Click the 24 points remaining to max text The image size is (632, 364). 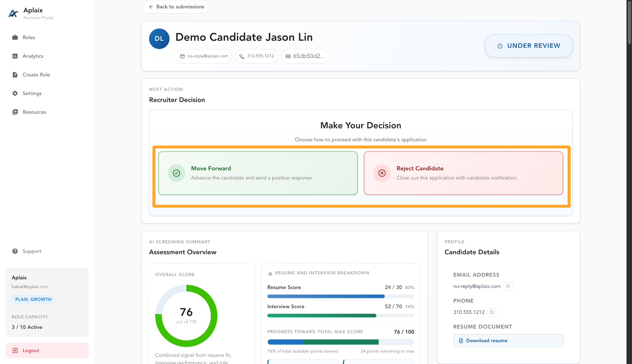coord(387,351)
